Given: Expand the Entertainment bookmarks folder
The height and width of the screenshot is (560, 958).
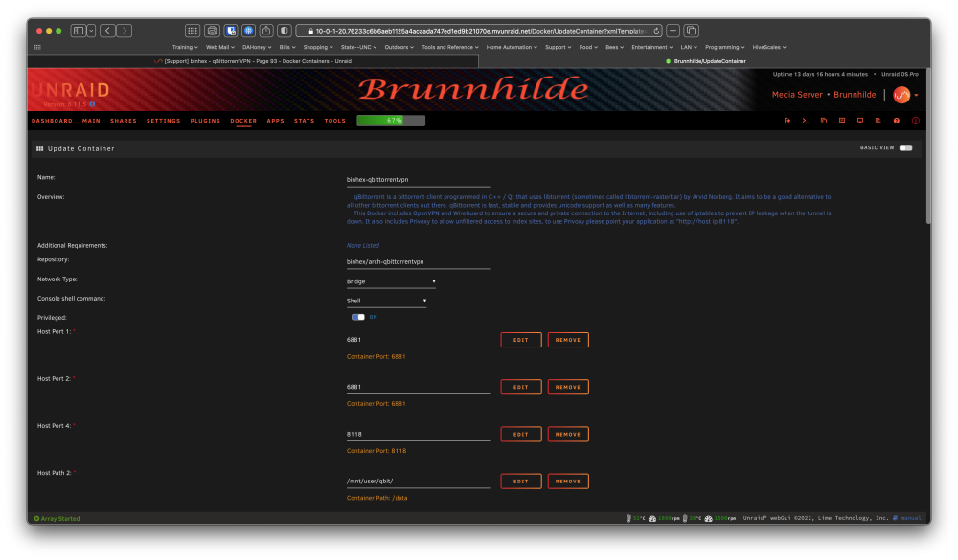Looking at the screenshot, I should [651, 47].
